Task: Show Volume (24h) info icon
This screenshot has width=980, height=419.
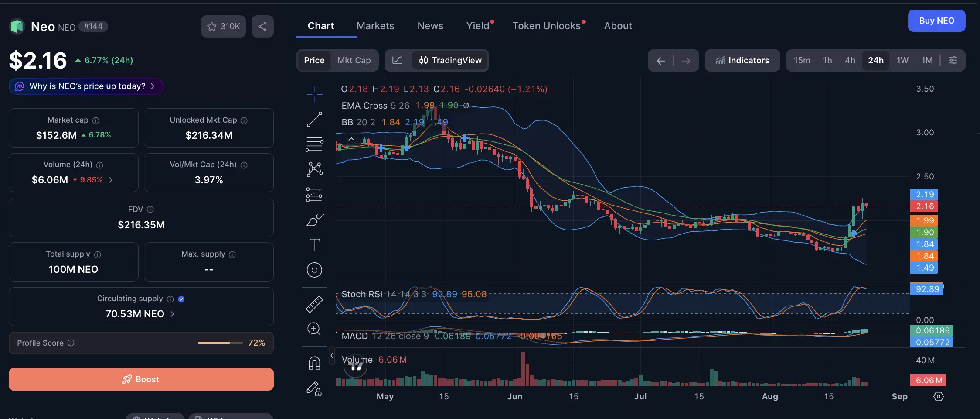Action: (x=99, y=165)
